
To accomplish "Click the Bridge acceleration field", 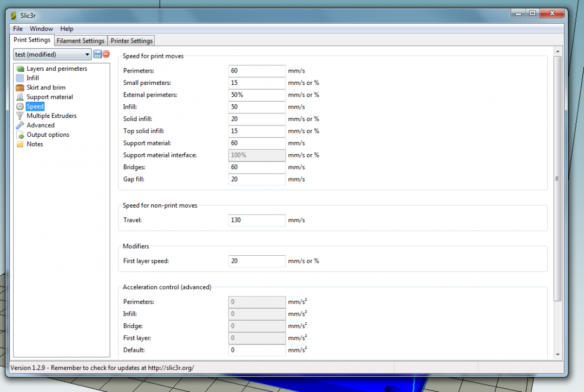I will point(257,326).
